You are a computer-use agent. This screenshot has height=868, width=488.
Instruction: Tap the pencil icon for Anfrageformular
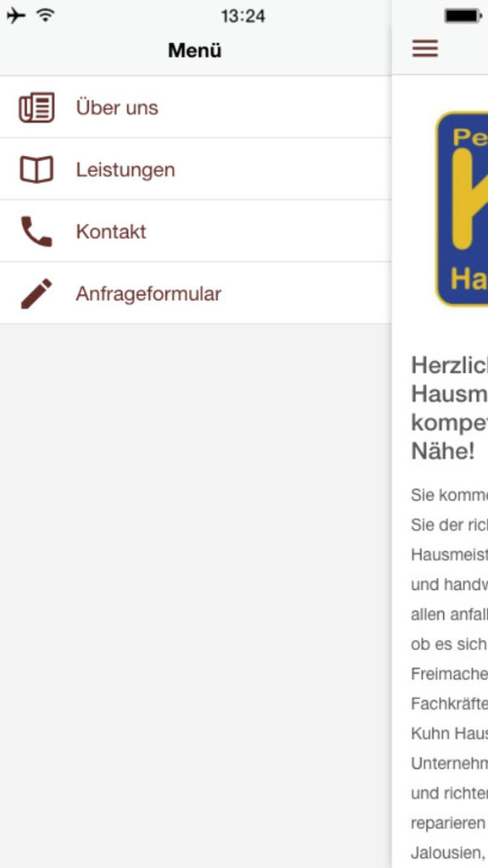click(x=36, y=293)
